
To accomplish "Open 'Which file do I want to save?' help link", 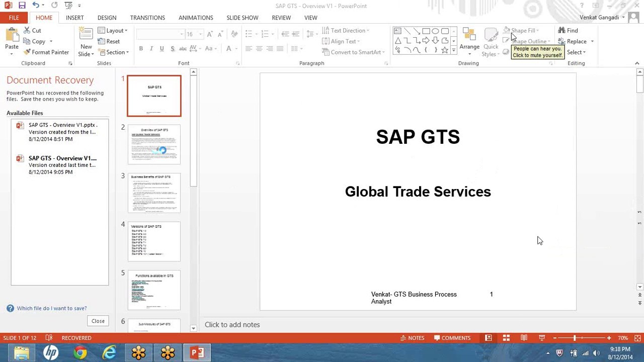I will (x=52, y=308).
